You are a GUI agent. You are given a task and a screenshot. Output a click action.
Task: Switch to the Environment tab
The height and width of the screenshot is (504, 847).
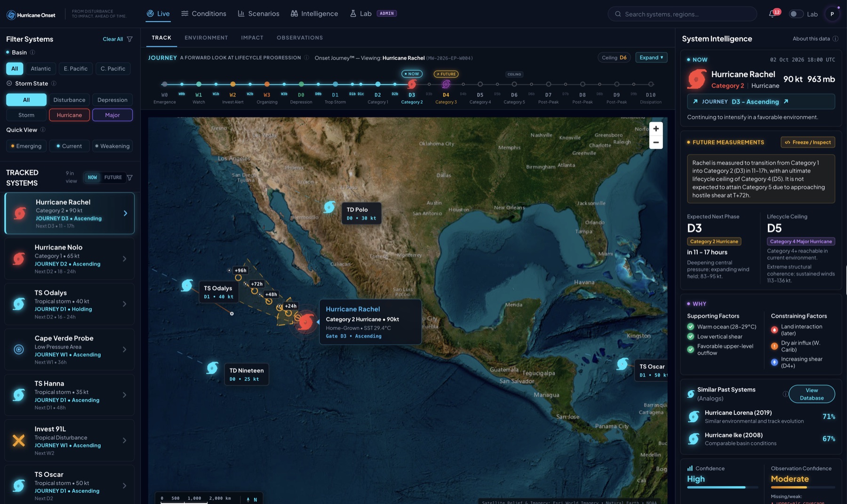click(206, 38)
